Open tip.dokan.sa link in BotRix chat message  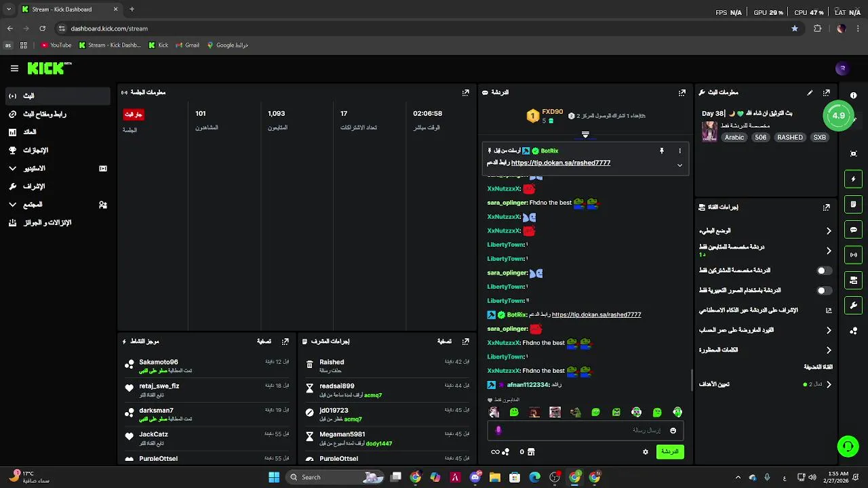click(x=596, y=314)
